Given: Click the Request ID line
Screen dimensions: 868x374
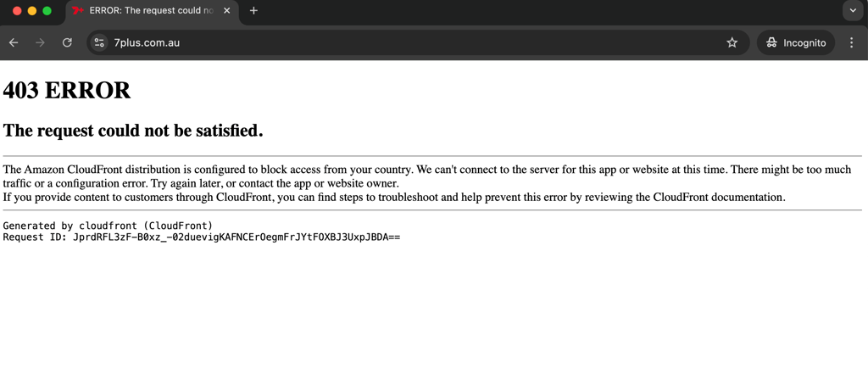Looking at the screenshot, I should [202, 237].
